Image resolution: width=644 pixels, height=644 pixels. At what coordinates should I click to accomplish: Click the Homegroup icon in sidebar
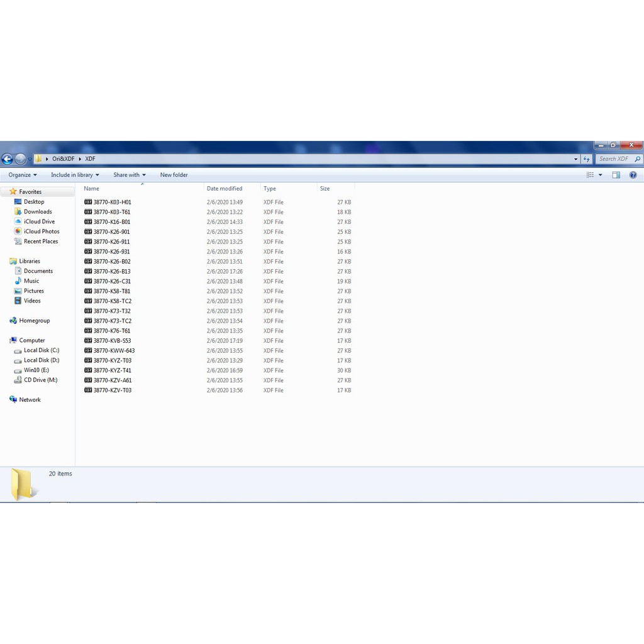pyautogui.click(x=13, y=321)
